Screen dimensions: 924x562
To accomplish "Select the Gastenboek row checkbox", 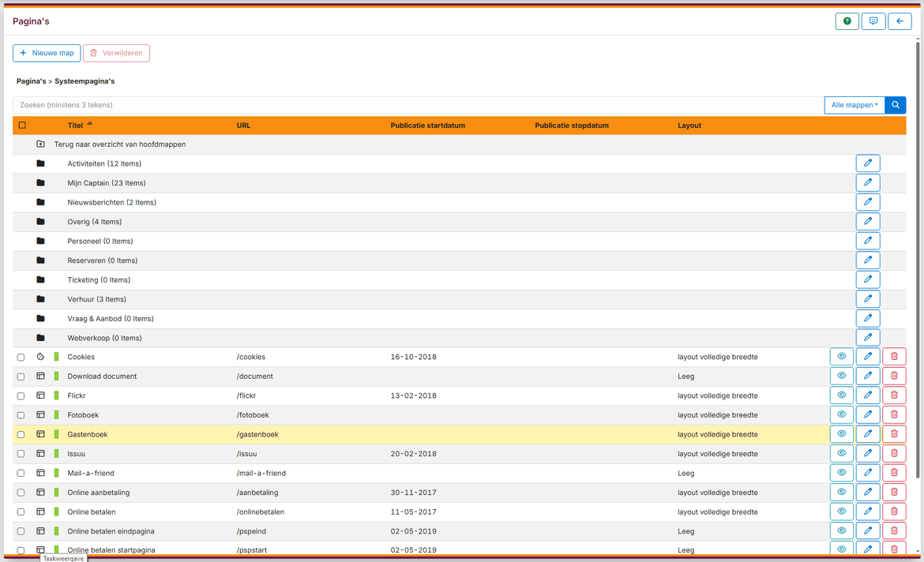I will pyautogui.click(x=21, y=435).
